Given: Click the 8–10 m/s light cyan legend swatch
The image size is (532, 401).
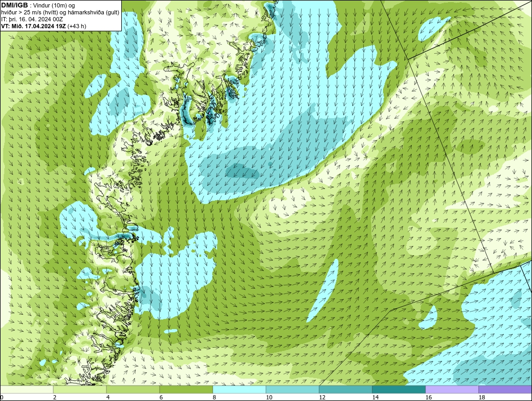Looking at the screenshot, I should pos(239,389).
